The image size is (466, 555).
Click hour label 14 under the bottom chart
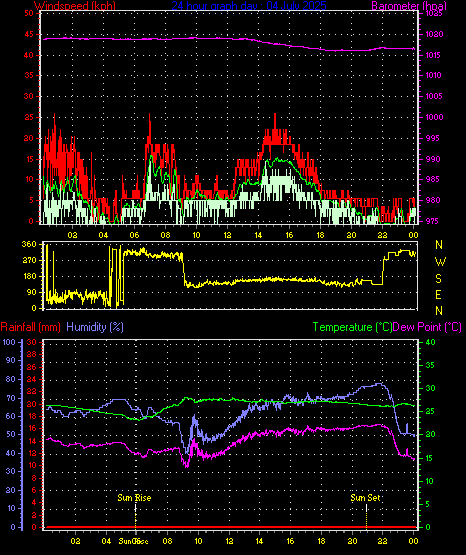pyautogui.click(x=259, y=541)
